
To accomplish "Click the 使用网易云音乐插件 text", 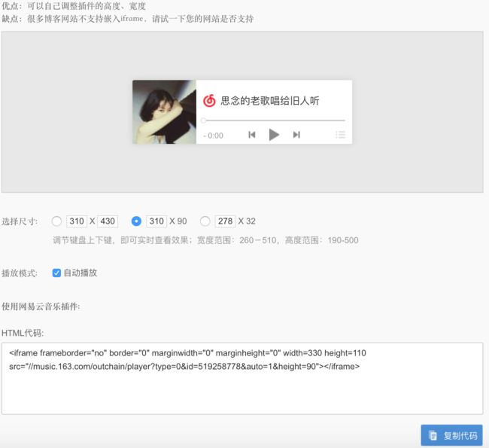I will point(41,306).
